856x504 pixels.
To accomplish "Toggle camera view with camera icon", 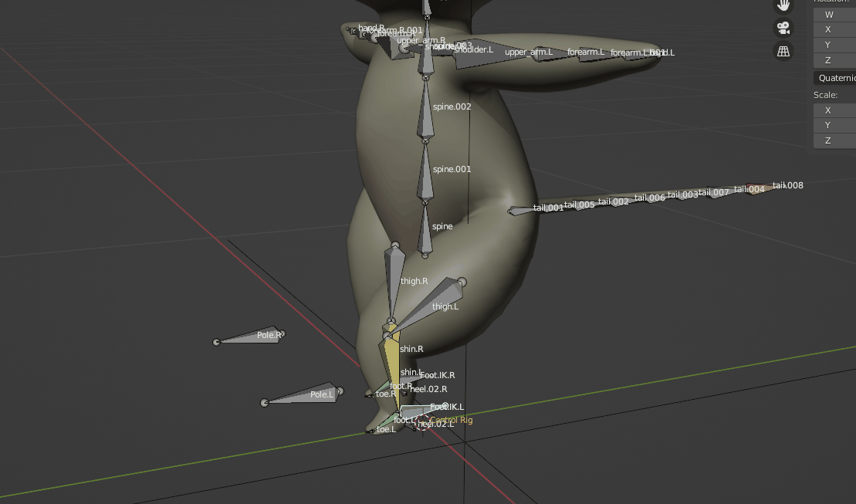I will click(783, 28).
